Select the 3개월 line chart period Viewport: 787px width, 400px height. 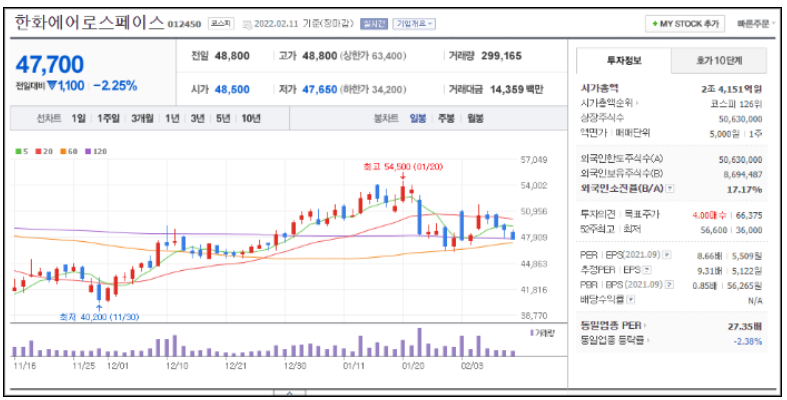[143, 118]
